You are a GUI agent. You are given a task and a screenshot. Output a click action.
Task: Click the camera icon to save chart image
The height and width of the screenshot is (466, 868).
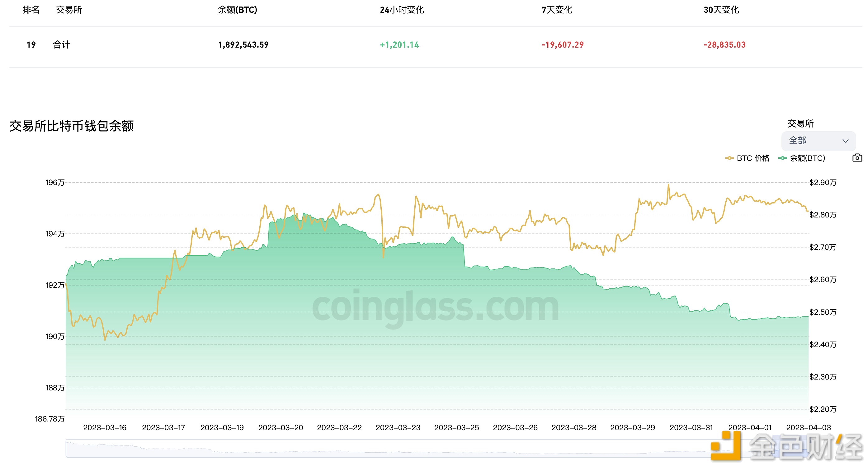(x=857, y=158)
